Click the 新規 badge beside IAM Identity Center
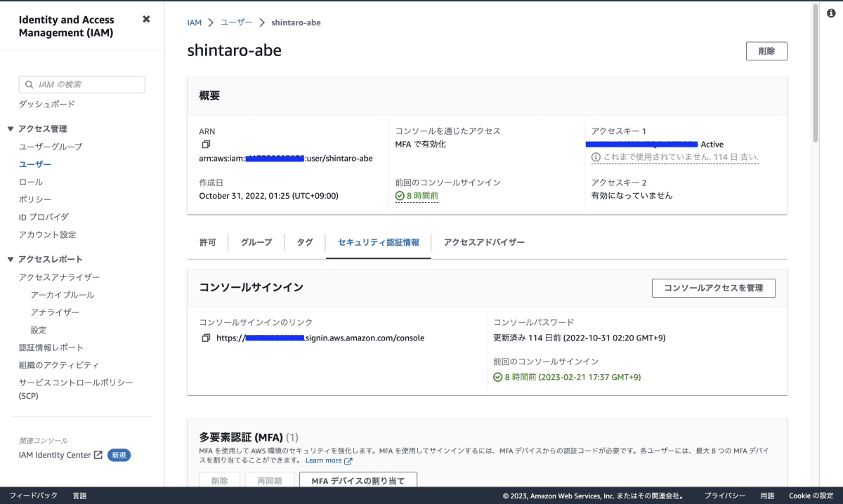The image size is (843, 504). point(119,455)
